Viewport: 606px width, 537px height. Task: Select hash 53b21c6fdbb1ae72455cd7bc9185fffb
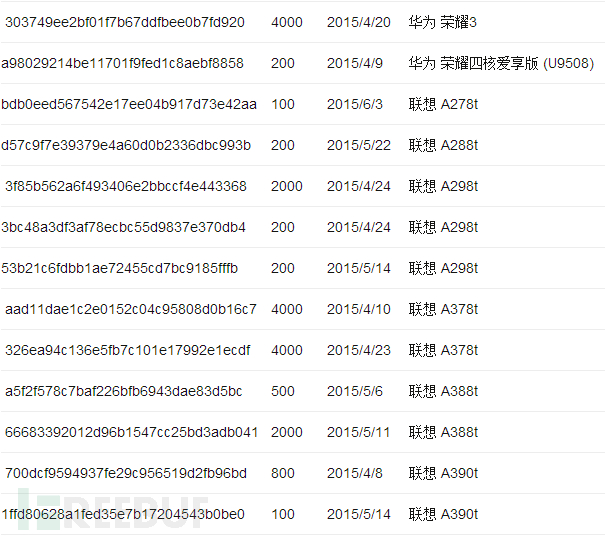(119, 268)
